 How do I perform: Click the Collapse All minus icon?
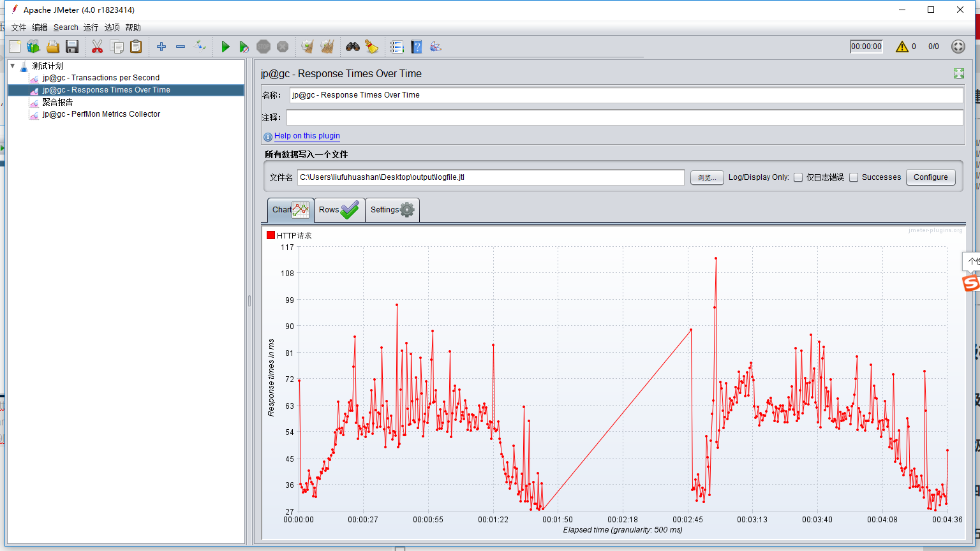pos(181,47)
